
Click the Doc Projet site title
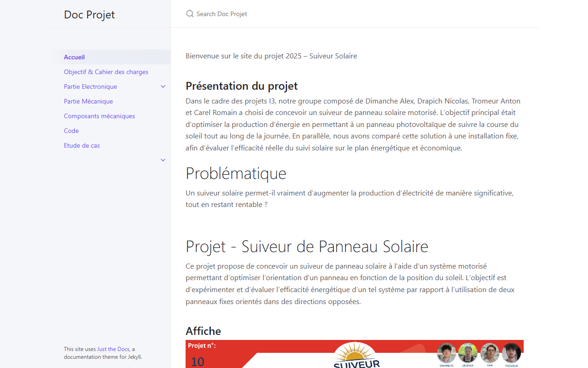[89, 14]
